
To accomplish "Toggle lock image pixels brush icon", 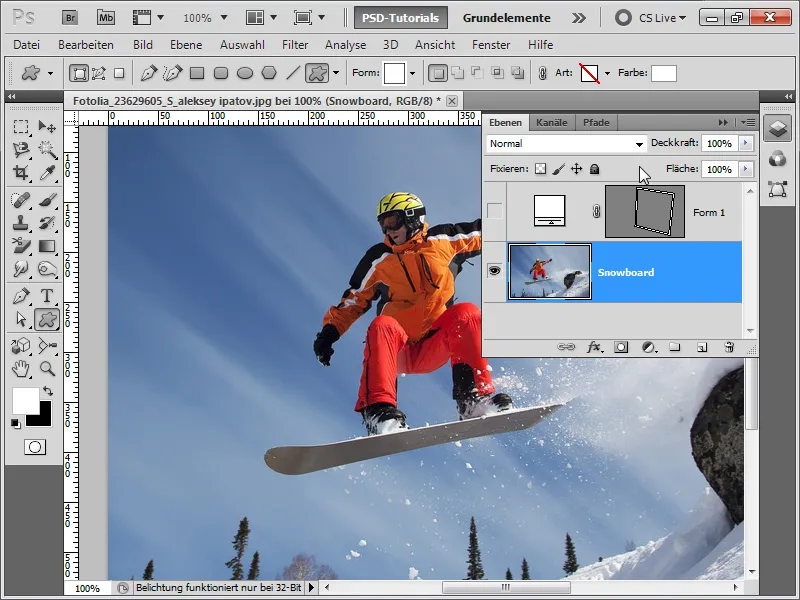I will (558, 169).
